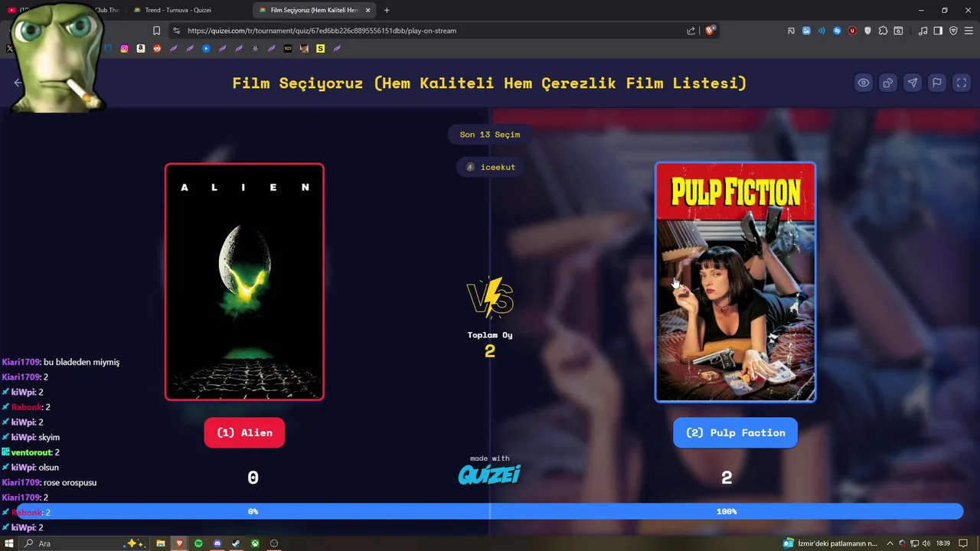
Task: Click the volume icon in system tray
Action: coord(926,543)
